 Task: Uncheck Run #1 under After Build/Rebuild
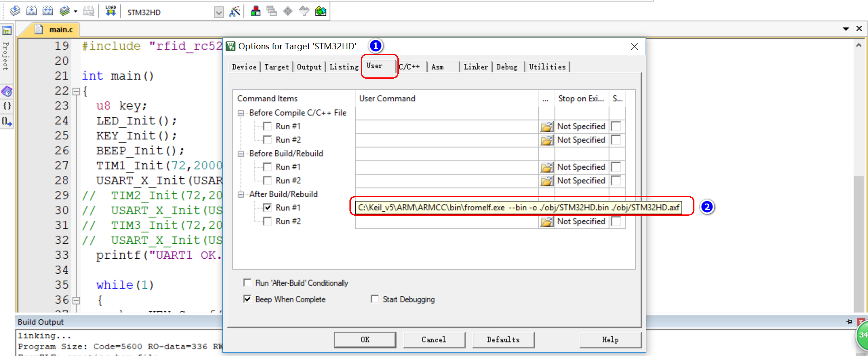pyautogui.click(x=268, y=208)
